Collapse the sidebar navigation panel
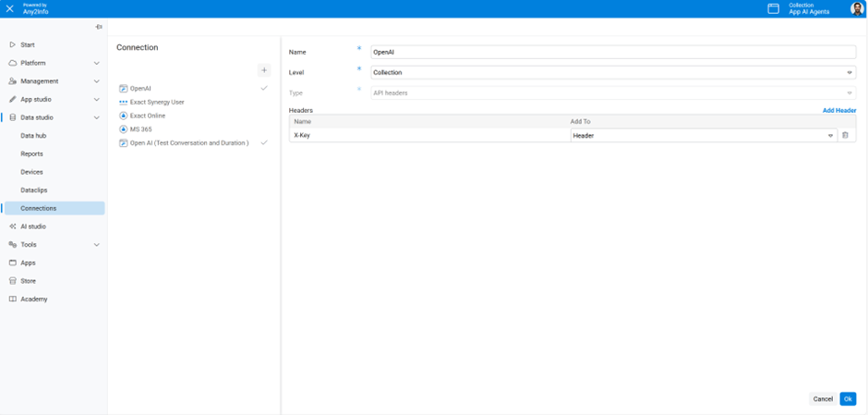Screen dimensions: 868x415 click(99, 27)
